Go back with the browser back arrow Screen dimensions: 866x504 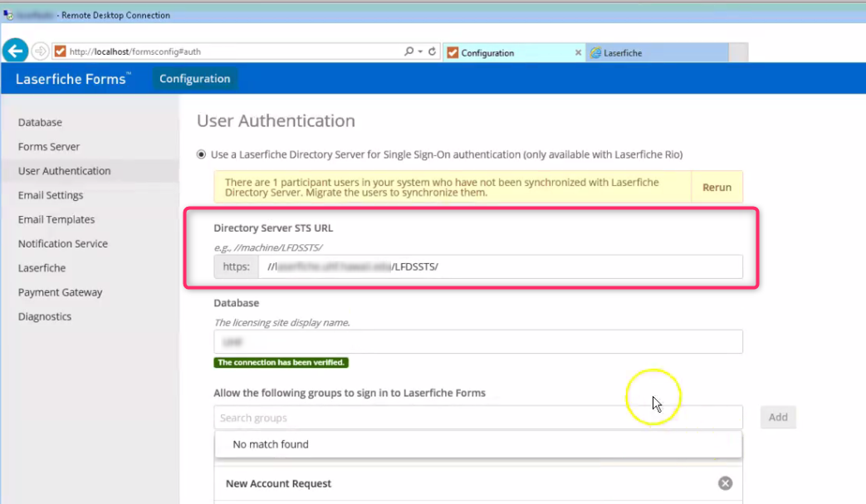(x=16, y=51)
